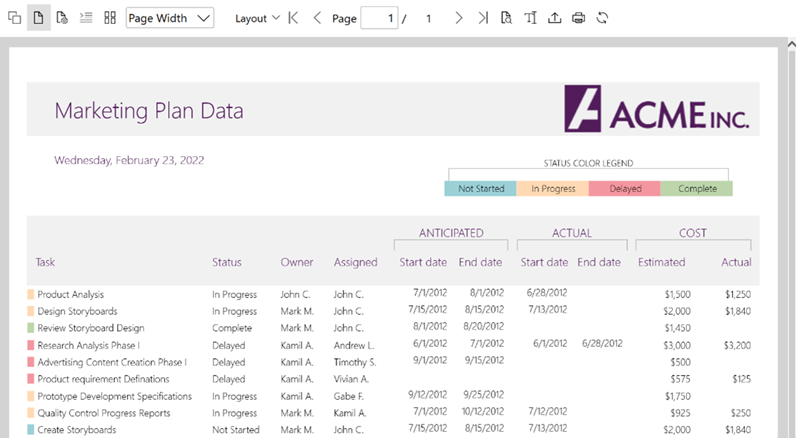Image resolution: width=800 pixels, height=438 pixels.
Task: Click the Complete legend swatch
Action: click(x=697, y=188)
